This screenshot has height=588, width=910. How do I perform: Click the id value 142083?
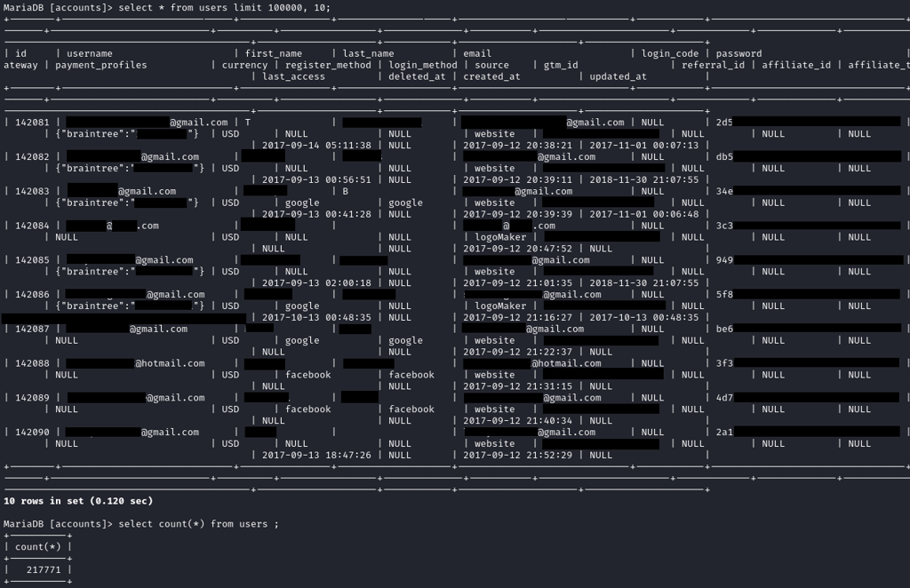pyautogui.click(x=32, y=191)
